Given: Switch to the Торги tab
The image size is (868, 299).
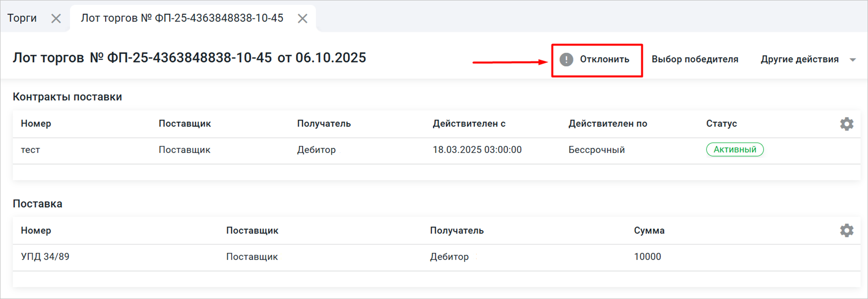Looking at the screenshot, I should click(22, 18).
